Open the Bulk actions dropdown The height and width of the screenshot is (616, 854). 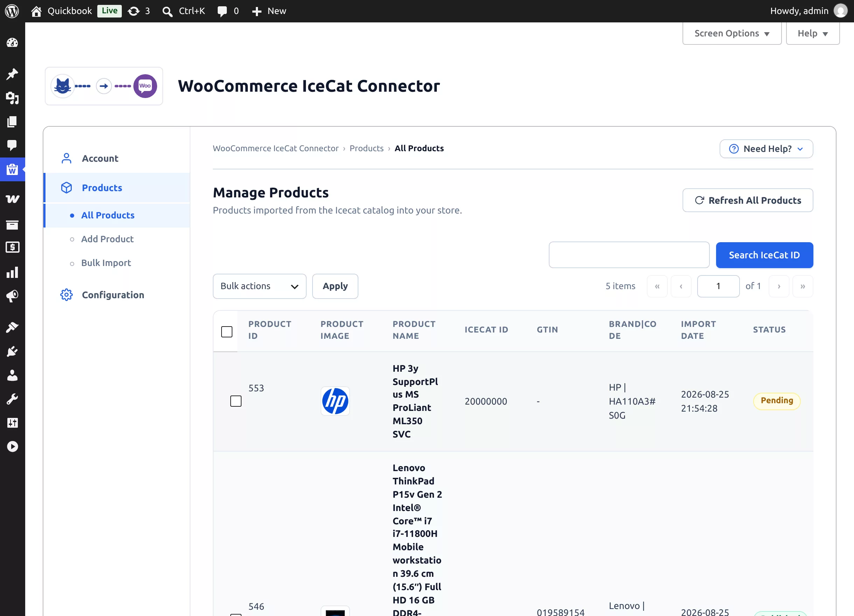tap(259, 286)
